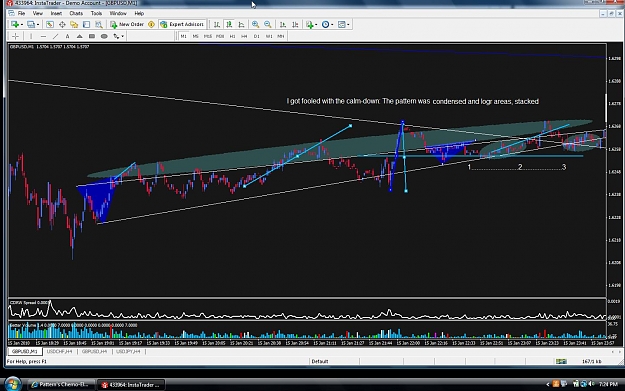
Task: Select the Crosshair tool
Action: pyautogui.click(x=15, y=36)
